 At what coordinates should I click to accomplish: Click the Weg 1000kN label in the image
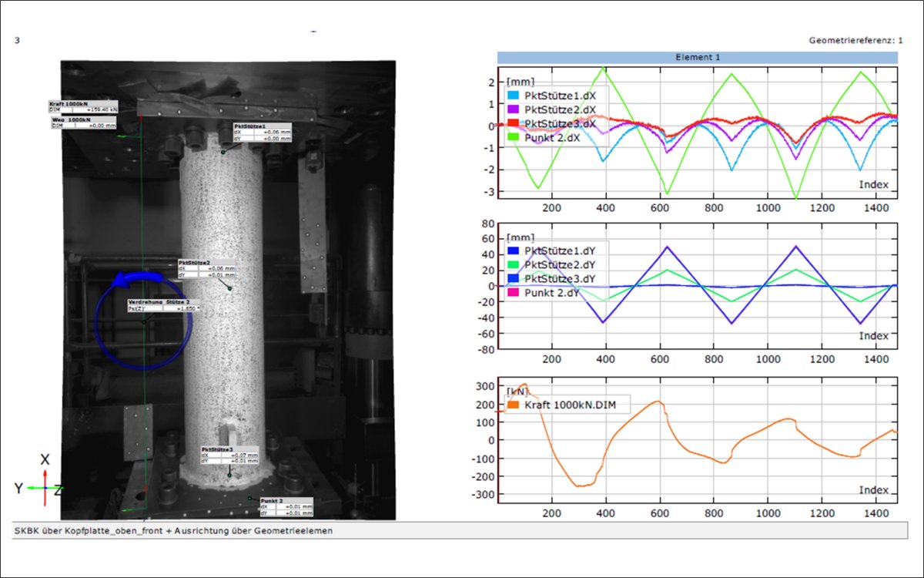point(83,123)
